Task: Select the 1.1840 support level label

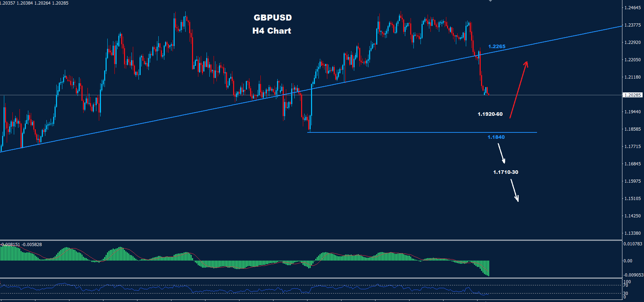Action: click(x=496, y=137)
